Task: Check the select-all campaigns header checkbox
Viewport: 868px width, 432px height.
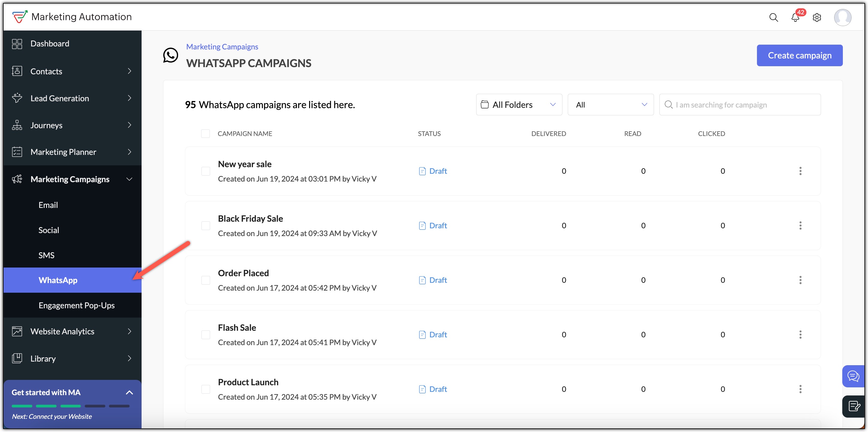Action: click(x=205, y=134)
